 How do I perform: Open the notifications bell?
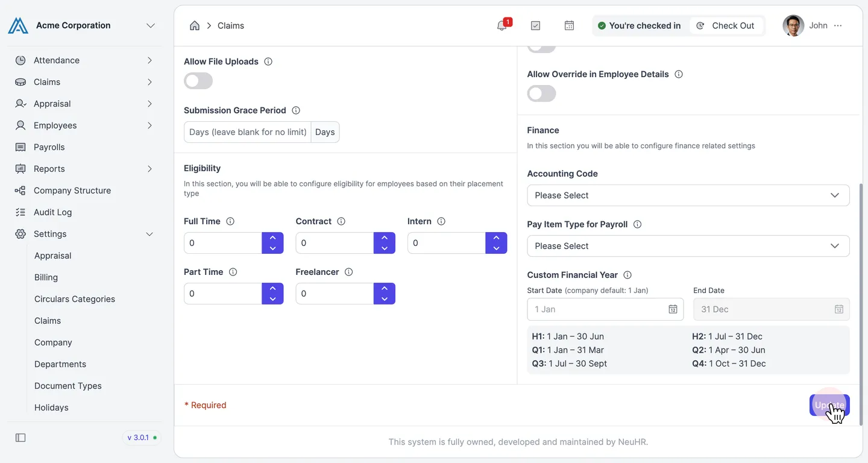pyautogui.click(x=502, y=25)
